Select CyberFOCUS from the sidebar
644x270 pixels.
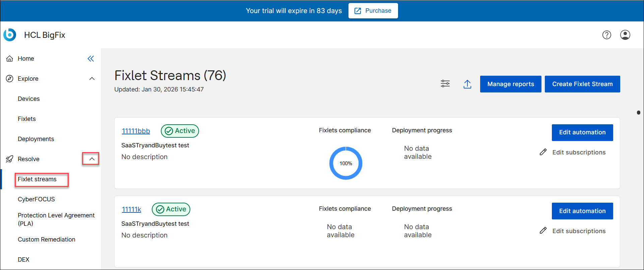[36, 199]
